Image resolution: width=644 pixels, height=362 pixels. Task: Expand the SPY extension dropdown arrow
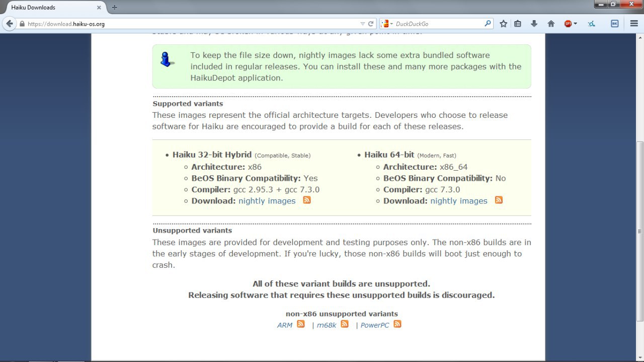(x=575, y=24)
